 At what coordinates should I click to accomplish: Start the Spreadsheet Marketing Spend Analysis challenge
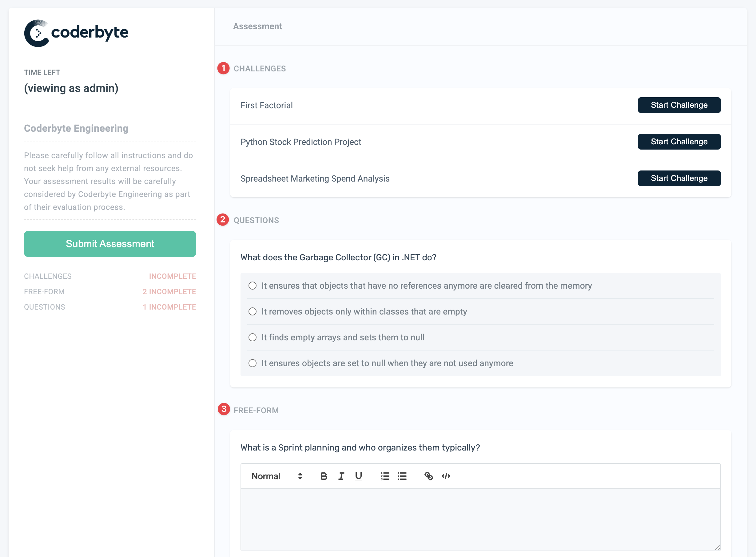click(679, 178)
